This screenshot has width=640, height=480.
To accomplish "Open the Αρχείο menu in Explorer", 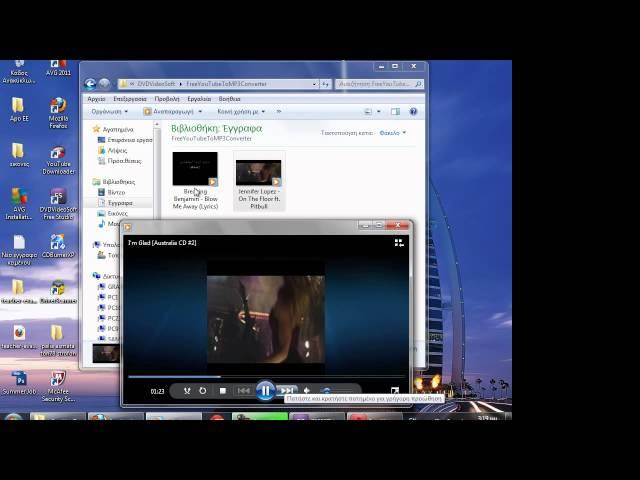I will pyautogui.click(x=96, y=99).
